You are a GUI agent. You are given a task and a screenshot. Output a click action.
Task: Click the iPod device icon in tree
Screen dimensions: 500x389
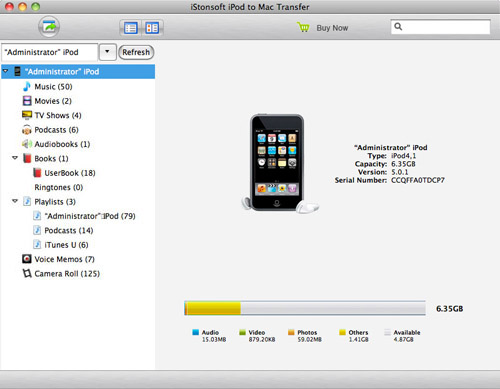click(18, 71)
